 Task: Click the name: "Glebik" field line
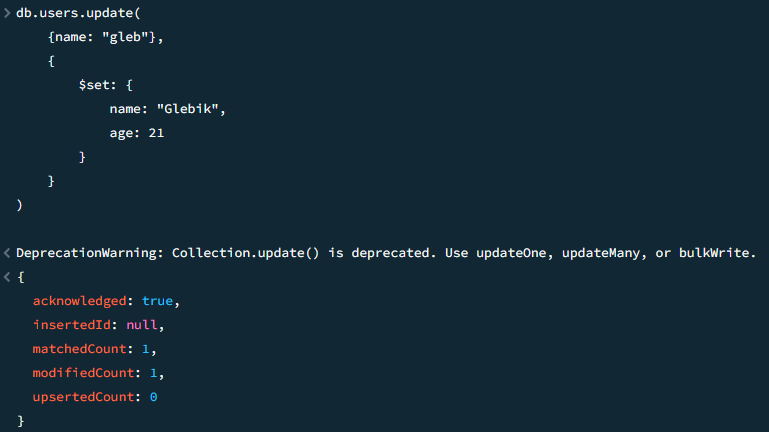(x=167, y=109)
